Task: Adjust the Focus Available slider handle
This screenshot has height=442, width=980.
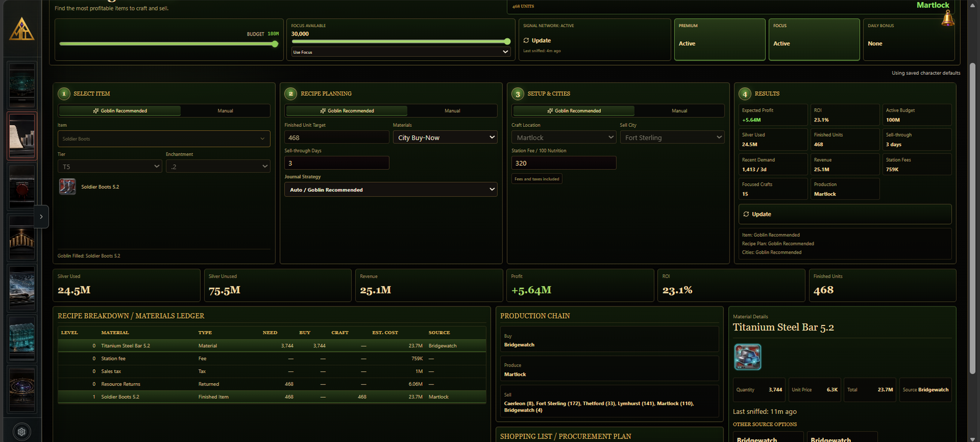Action: pyautogui.click(x=507, y=41)
